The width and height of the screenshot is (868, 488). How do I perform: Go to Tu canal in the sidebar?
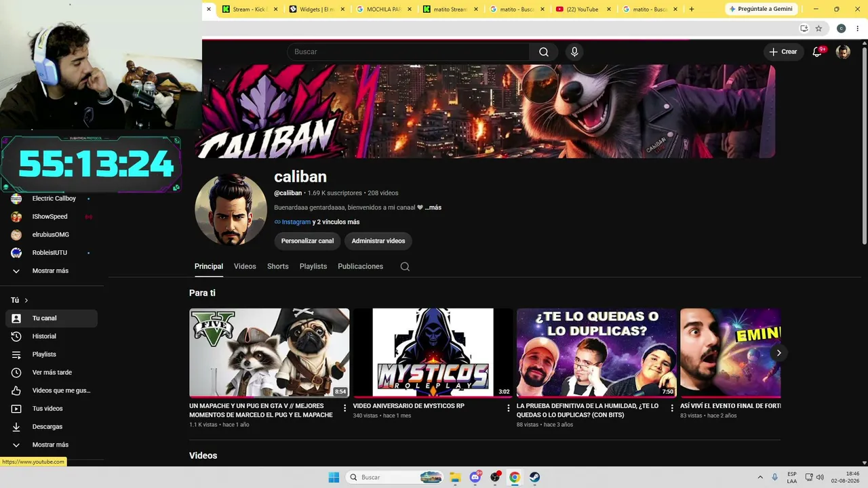tap(52, 319)
